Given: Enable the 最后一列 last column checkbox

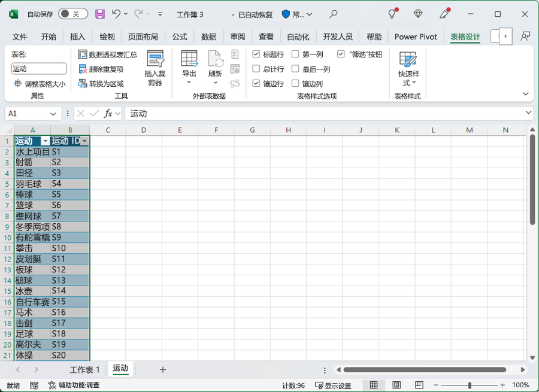Looking at the screenshot, I should tap(295, 69).
